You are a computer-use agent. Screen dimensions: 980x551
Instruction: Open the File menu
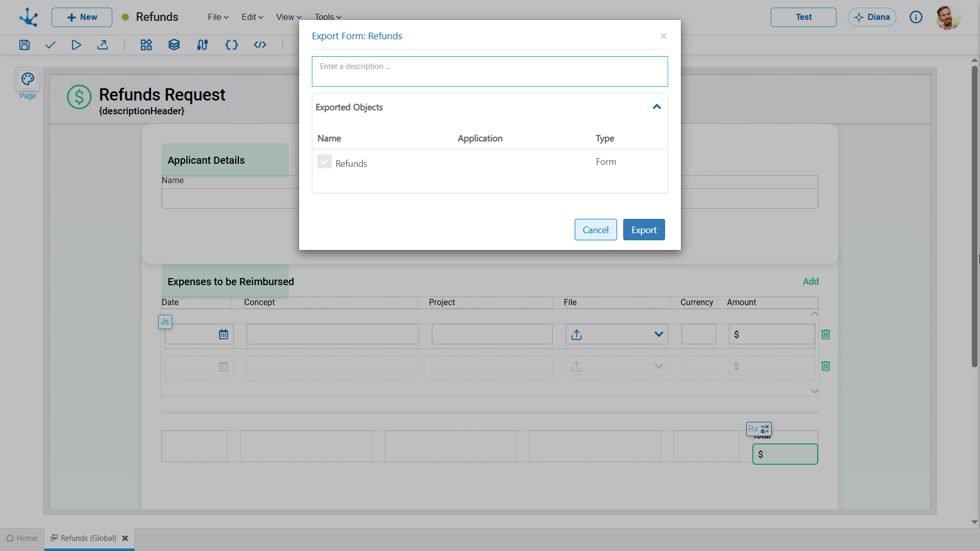pos(218,17)
